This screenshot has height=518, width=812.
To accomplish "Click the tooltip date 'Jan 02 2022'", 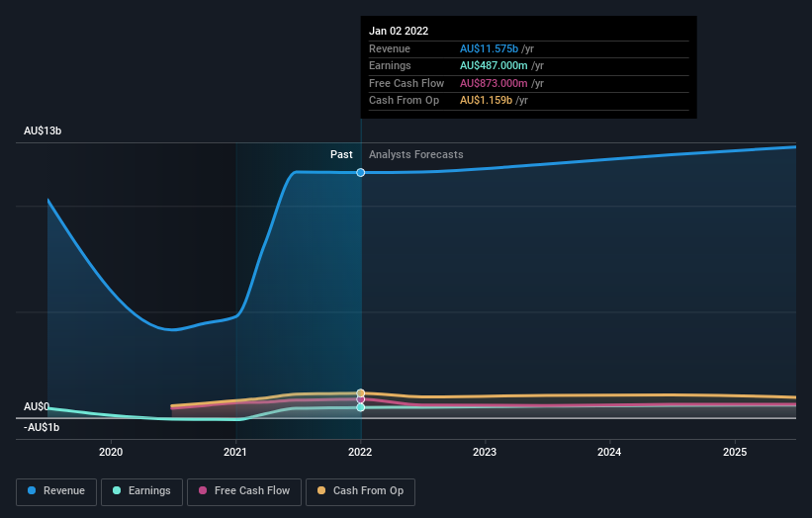I will point(399,31).
